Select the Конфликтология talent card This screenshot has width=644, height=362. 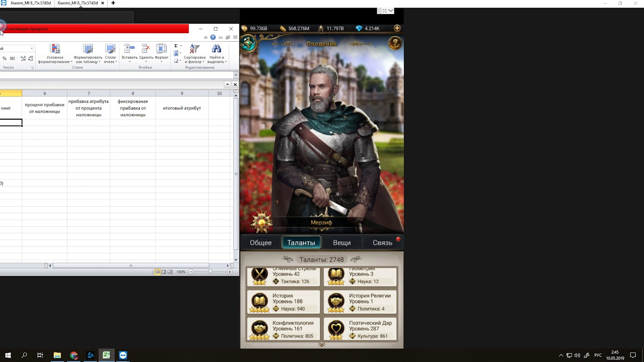(x=283, y=329)
